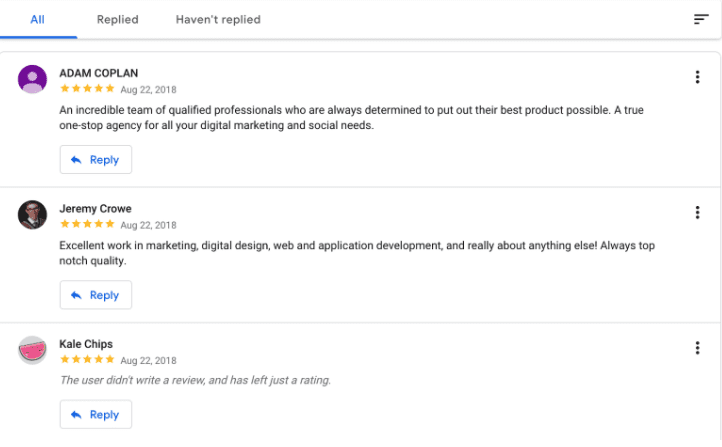Viewport: 722px width, 447px height.
Task: Open more options for Jeremy Crowe's review
Action: coord(697,212)
